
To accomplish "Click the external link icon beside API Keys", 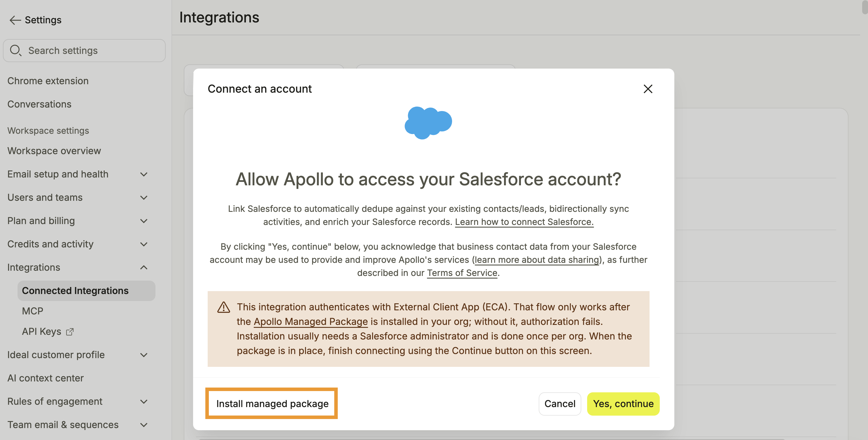I will (70, 332).
